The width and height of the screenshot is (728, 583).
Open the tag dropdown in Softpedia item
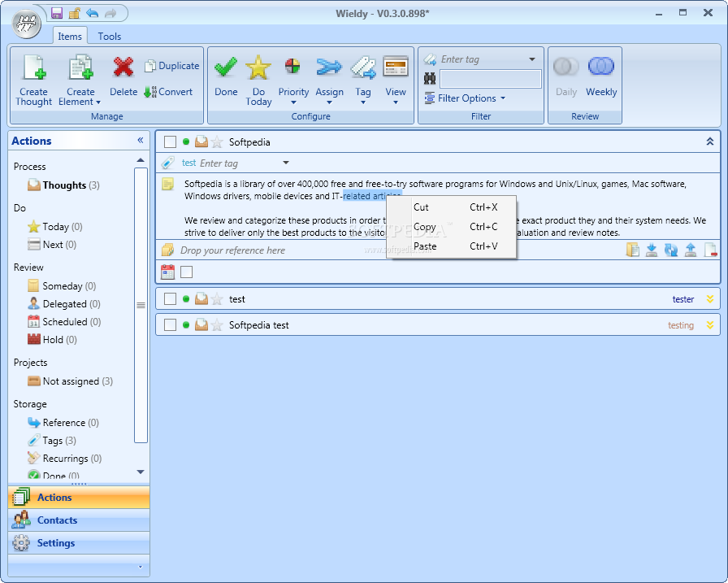[286, 163]
